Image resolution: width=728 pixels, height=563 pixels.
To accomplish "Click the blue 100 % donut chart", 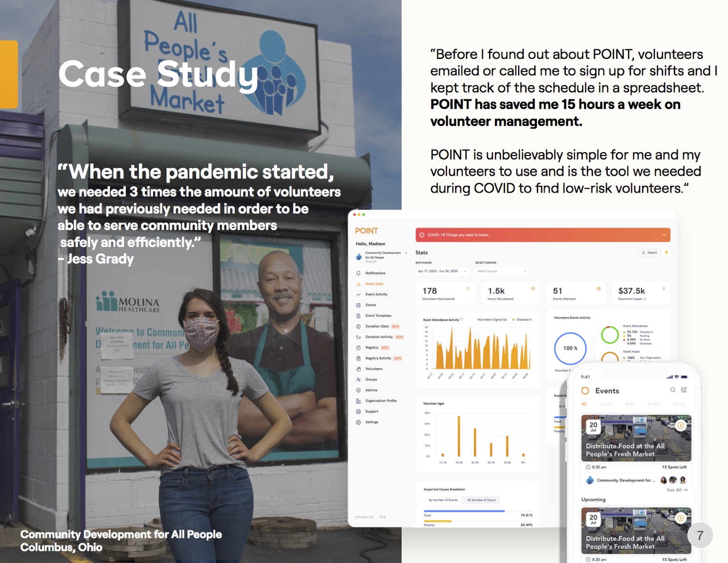I will tap(570, 348).
